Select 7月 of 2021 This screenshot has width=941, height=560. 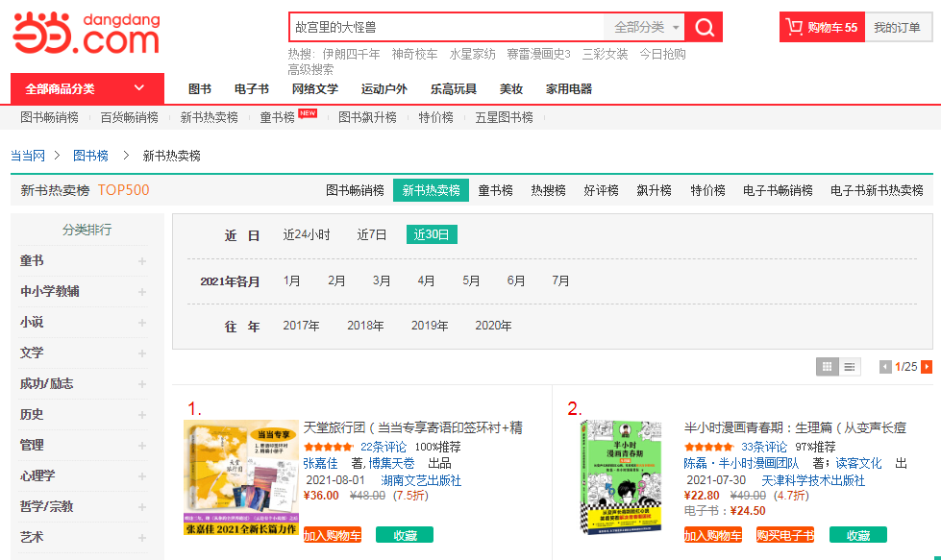point(560,280)
